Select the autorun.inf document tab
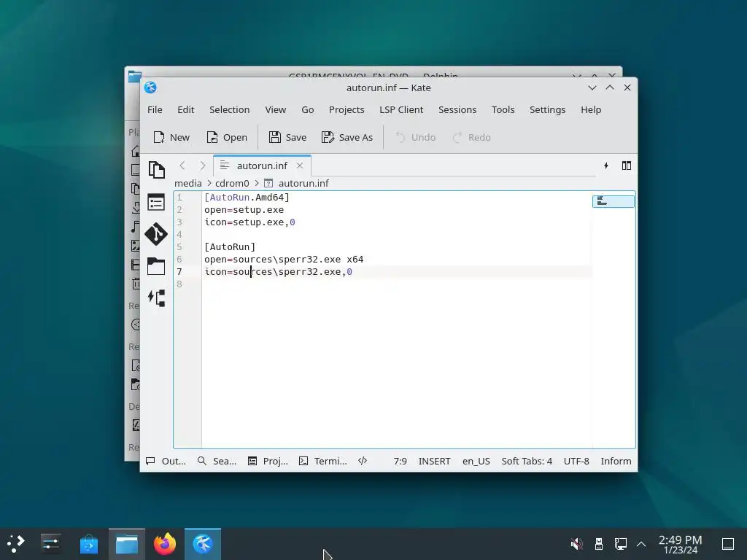The height and width of the screenshot is (560, 747). (x=262, y=166)
